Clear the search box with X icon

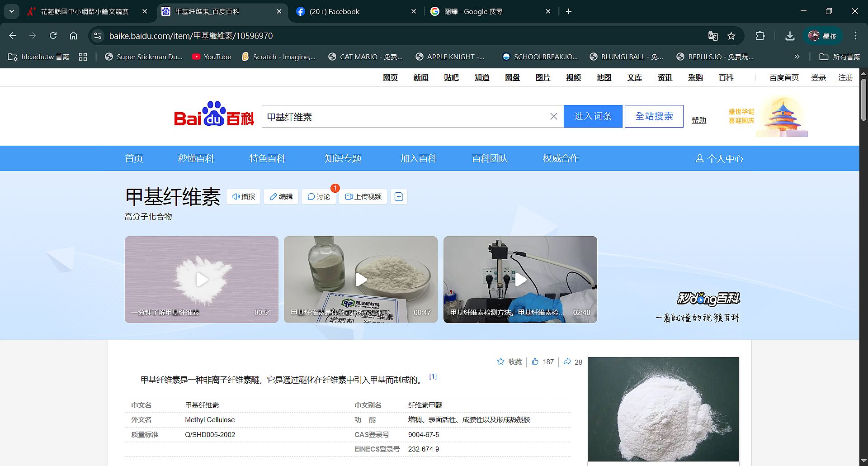point(553,117)
